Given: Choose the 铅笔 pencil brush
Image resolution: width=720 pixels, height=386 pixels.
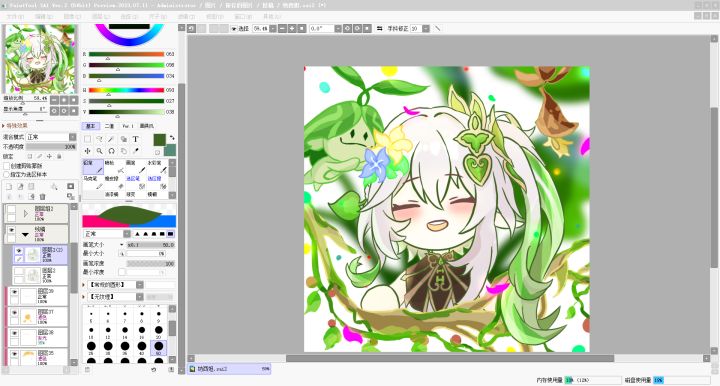Looking at the screenshot, I should [x=93, y=167].
